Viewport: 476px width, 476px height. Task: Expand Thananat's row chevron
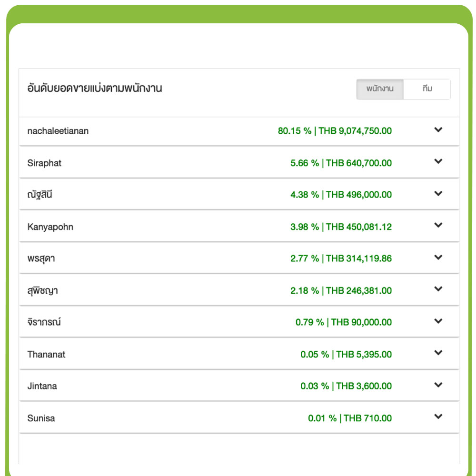(438, 353)
